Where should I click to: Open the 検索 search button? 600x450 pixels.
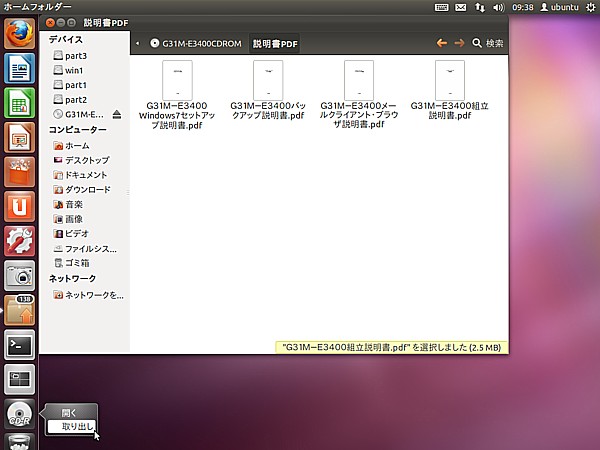tap(488, 43)
